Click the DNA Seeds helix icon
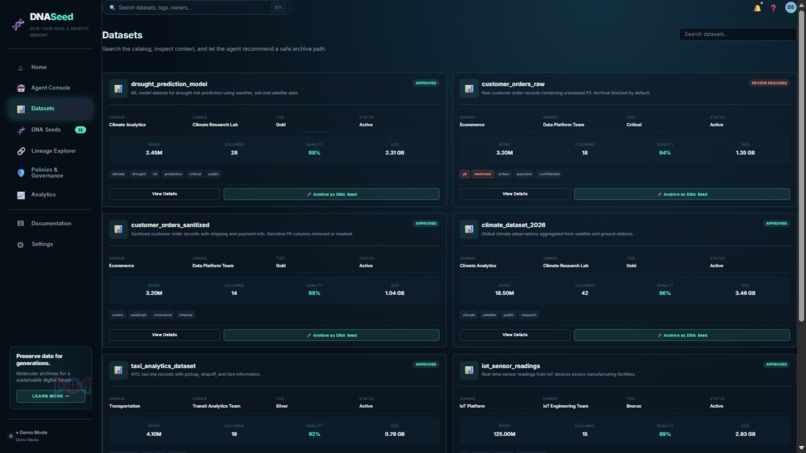Viewport: 806px width, 453px height. pos(21,130)
